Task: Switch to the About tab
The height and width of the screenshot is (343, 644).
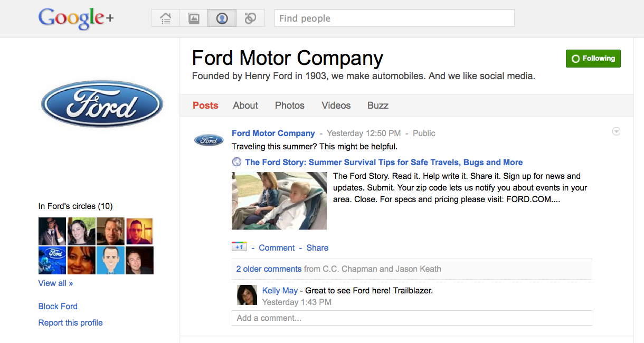Action: (x=245, y=106)
